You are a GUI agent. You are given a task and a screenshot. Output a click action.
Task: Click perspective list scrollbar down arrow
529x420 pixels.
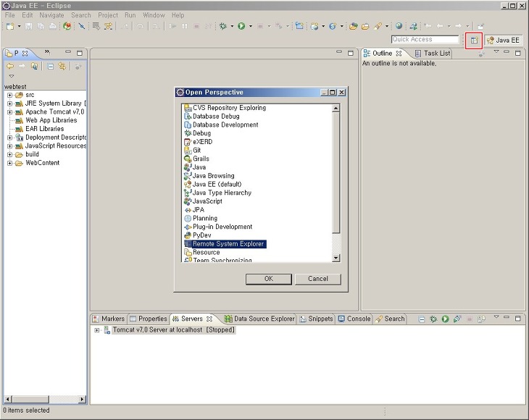[336, 258]
